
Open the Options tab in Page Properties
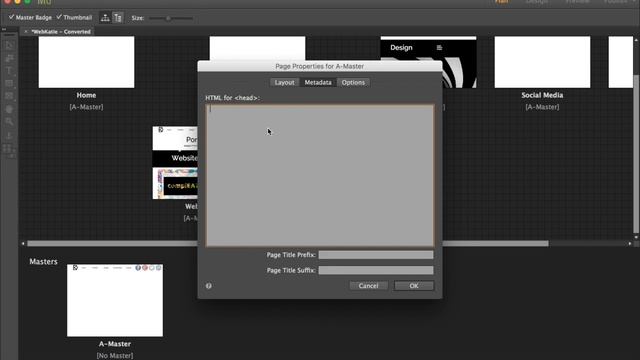point(353,82)
